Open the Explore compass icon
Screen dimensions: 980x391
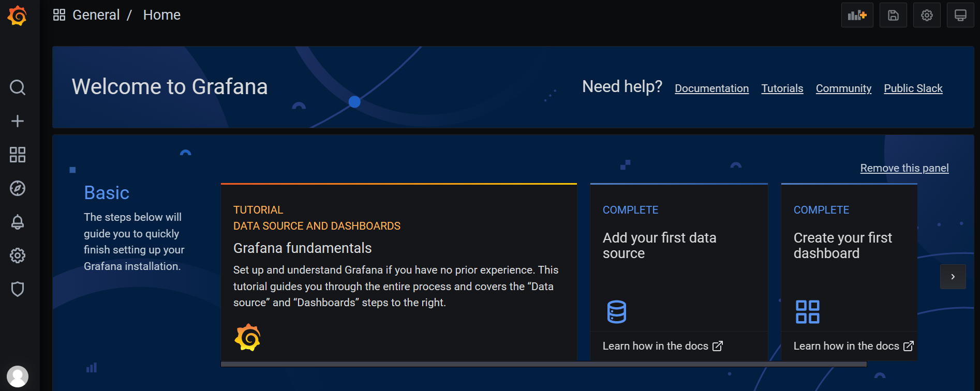pos(18,188)
